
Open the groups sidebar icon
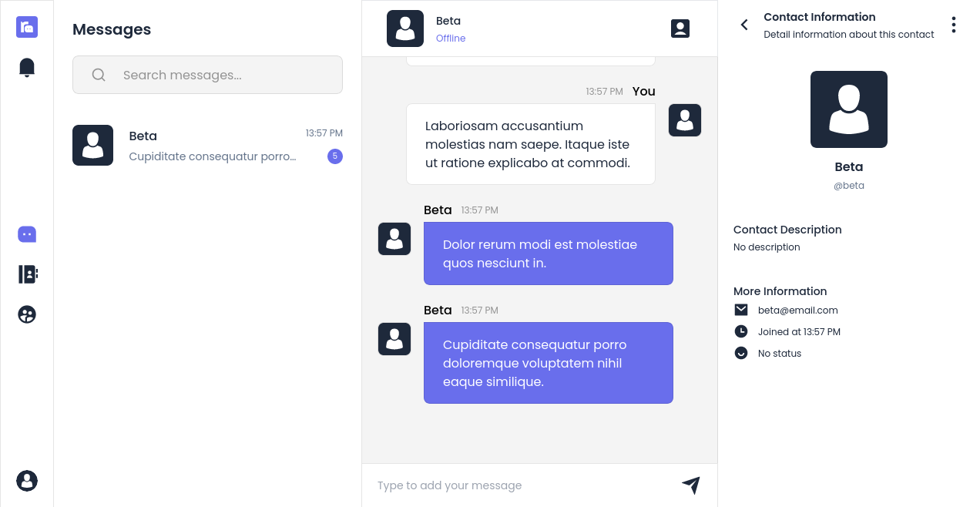tap(27, 314)
